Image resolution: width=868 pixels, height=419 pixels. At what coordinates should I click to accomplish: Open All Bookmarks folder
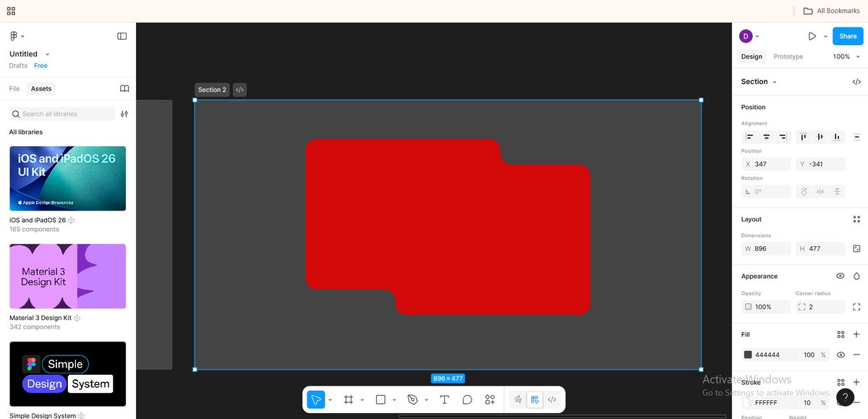click(x=831, y=11)
